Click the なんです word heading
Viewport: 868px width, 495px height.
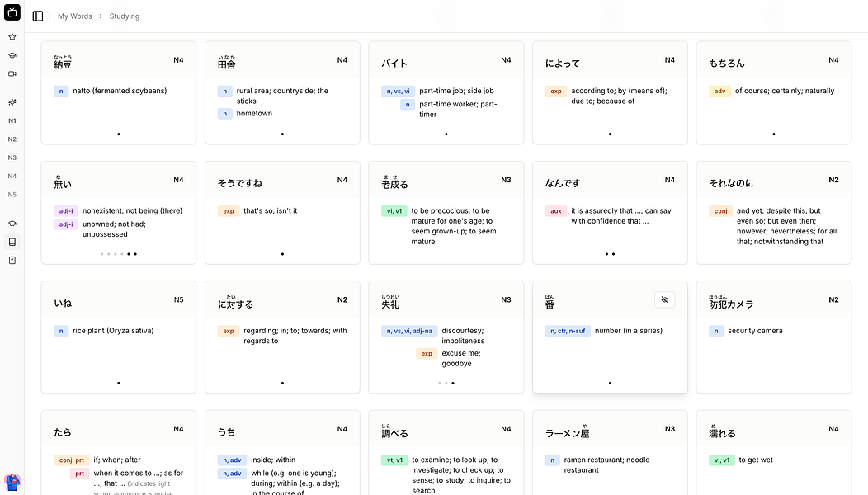click(x=563, y=183)
